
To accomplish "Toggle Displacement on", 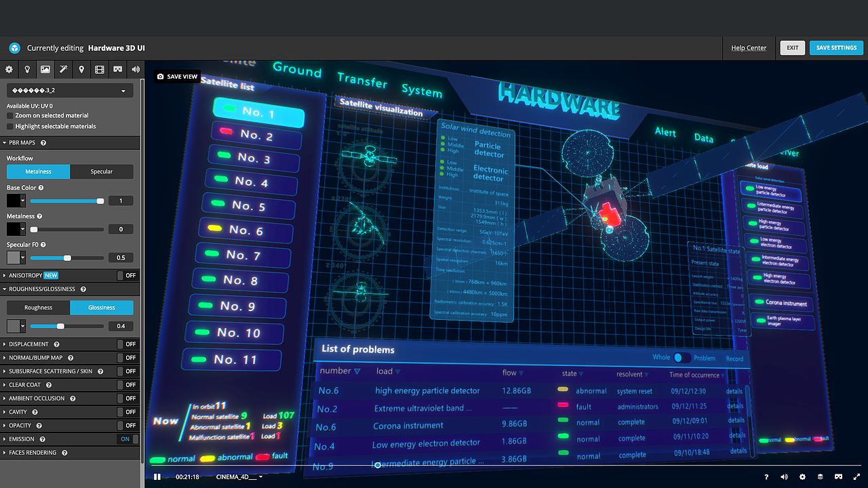I will (127, 344).
